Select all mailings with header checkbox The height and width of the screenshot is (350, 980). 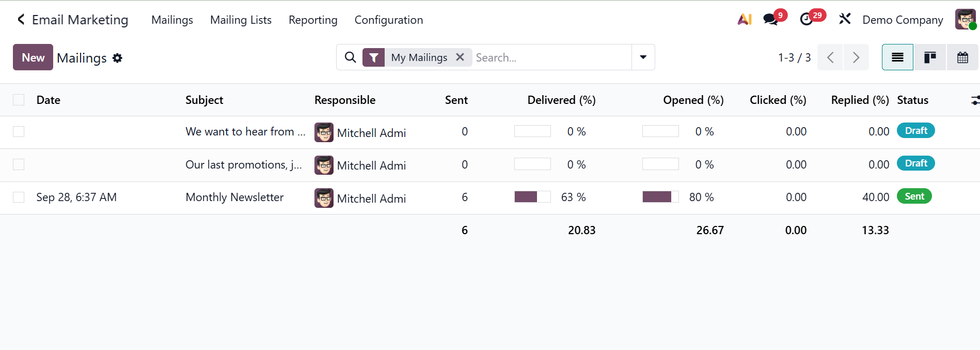pos(19,100)
